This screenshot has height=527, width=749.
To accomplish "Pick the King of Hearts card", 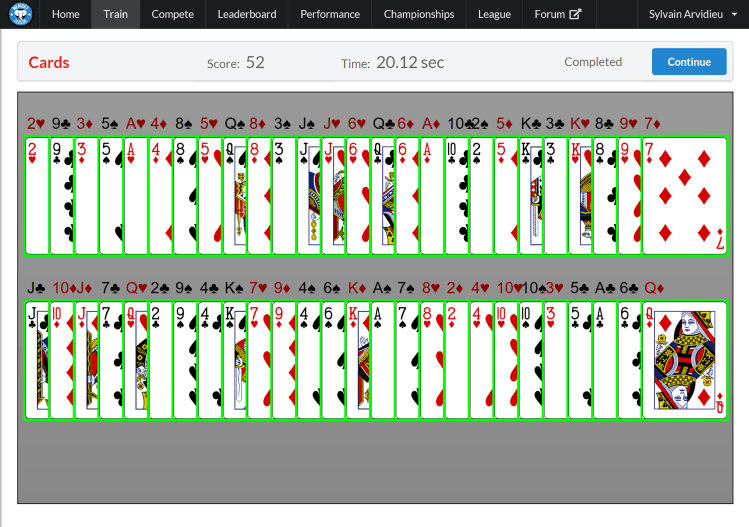I will click(578, 196).
